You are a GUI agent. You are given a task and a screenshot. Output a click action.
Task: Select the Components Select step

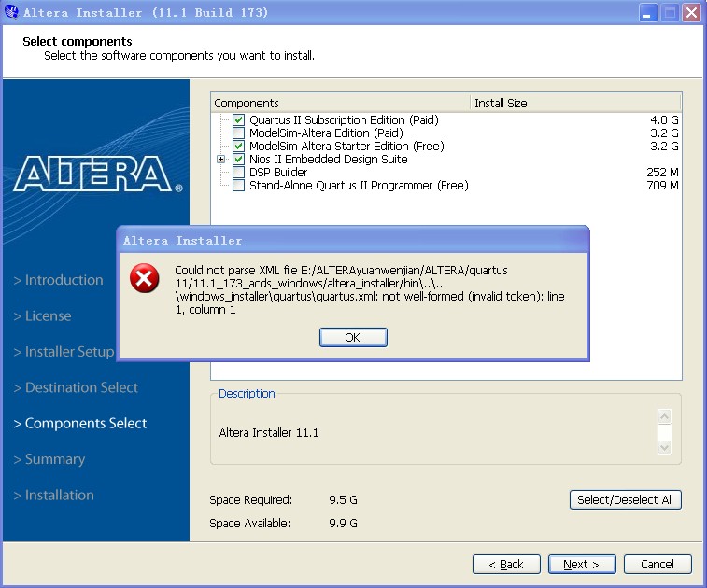[80, 423]
